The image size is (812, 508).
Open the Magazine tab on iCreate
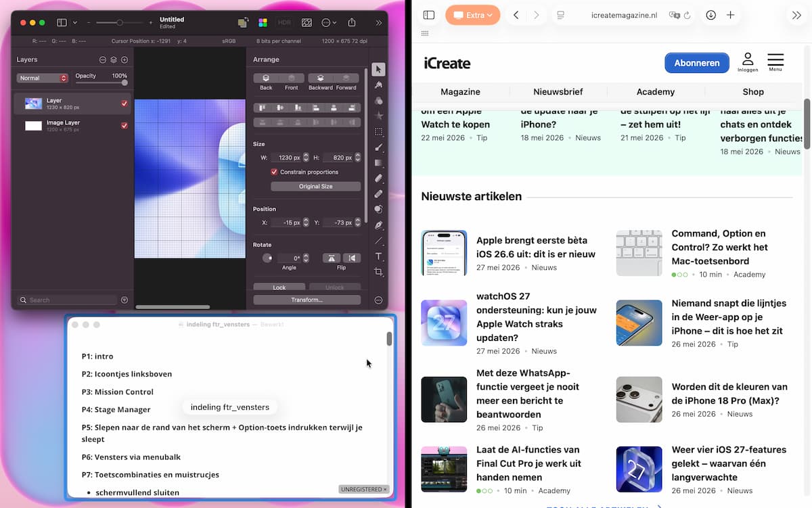[x=460, y=92]
